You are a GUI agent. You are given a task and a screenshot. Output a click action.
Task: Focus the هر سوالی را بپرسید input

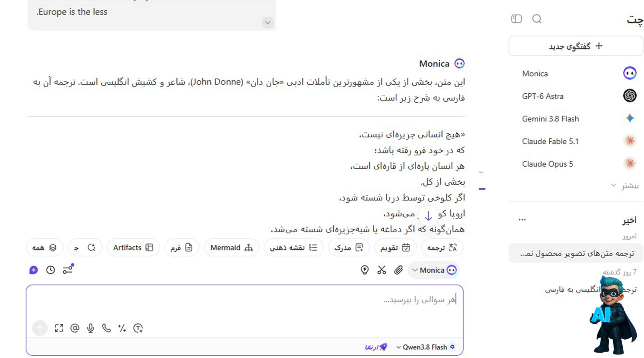pos(244,300)
